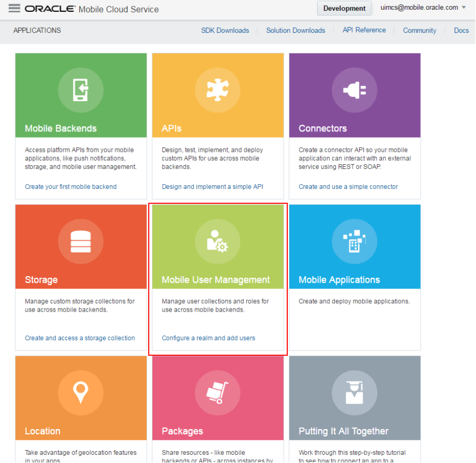Open the Mobile Backends tile title
Viewport: 476px width, 463px height.
coord(61,128)
